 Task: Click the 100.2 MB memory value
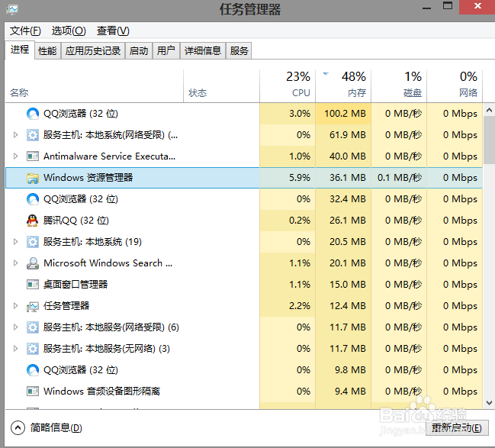click(345, 114)
